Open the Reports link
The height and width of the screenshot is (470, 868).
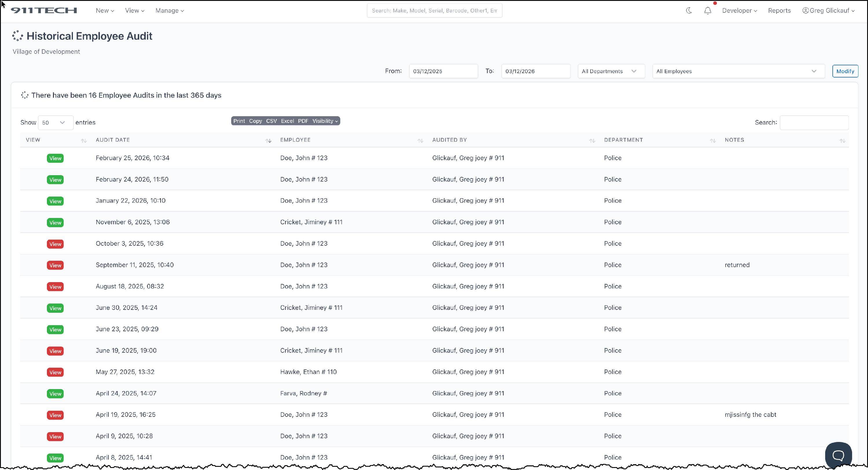[779, 10]
